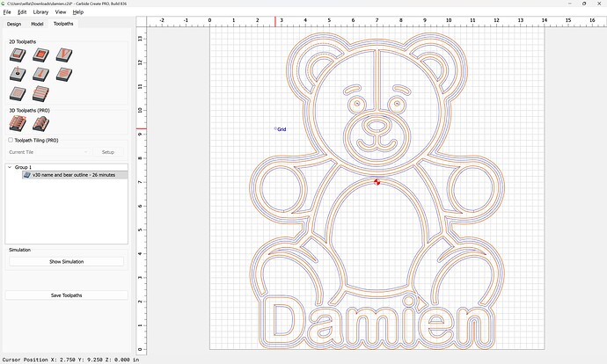Viewport: 607px width, 364px height.
Task: Switch to the Design tab
Action: tap(14, 24)
